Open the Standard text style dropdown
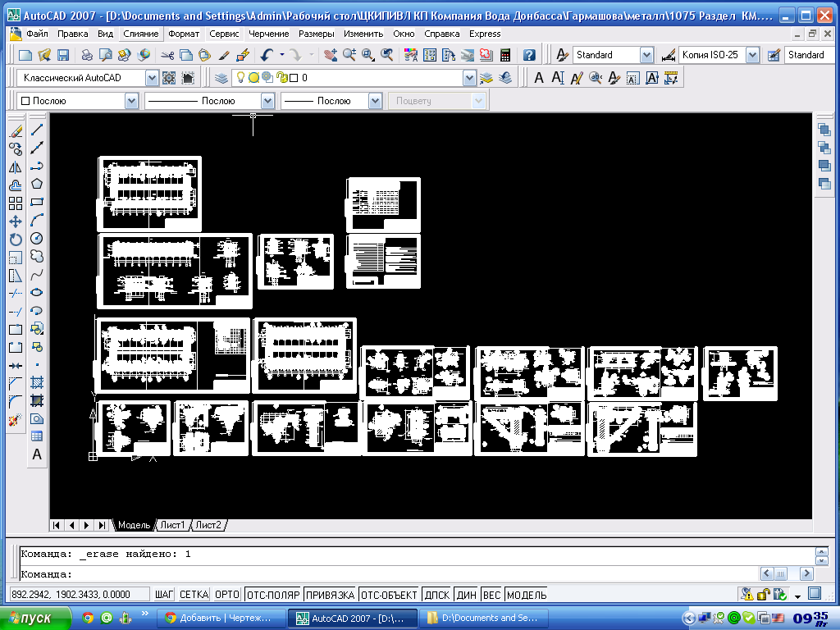840x630 pixels. tap(646, 55)
